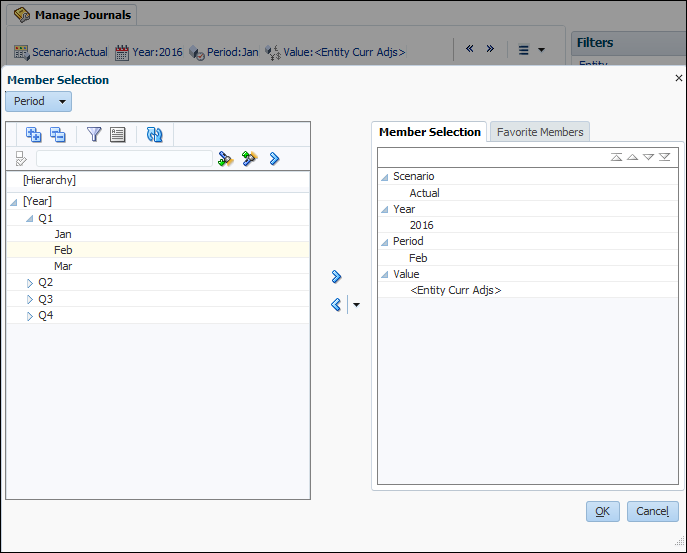The image size is (687, 553).
Task: Click the Expand All icon in tree toolbar
Action: point(33,135)
